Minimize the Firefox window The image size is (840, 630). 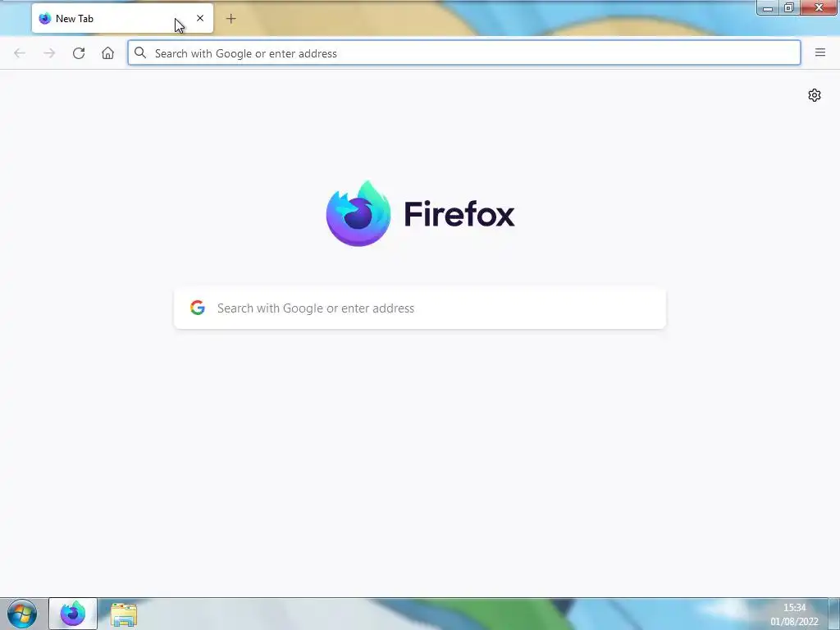coord(768,8)
